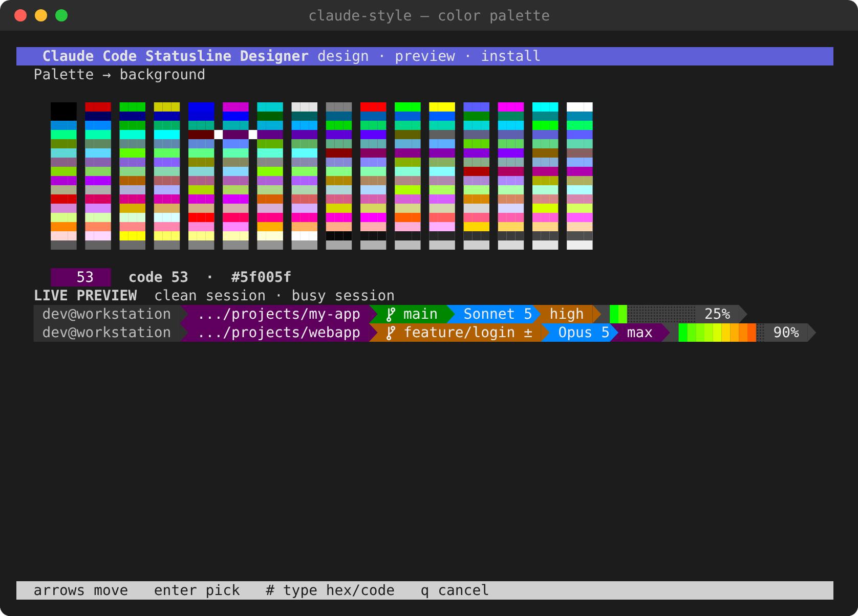Pick the black swatch in the top row
858x616 pixels.
(x=63, y=107)
